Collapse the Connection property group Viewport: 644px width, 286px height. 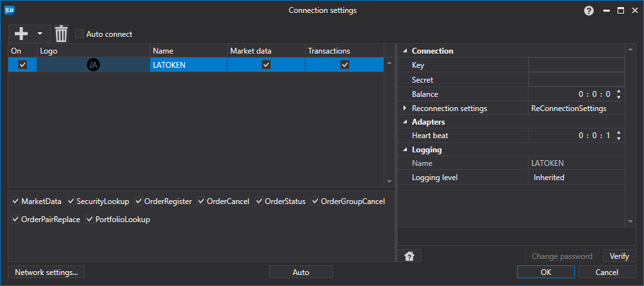pos(405,51)
